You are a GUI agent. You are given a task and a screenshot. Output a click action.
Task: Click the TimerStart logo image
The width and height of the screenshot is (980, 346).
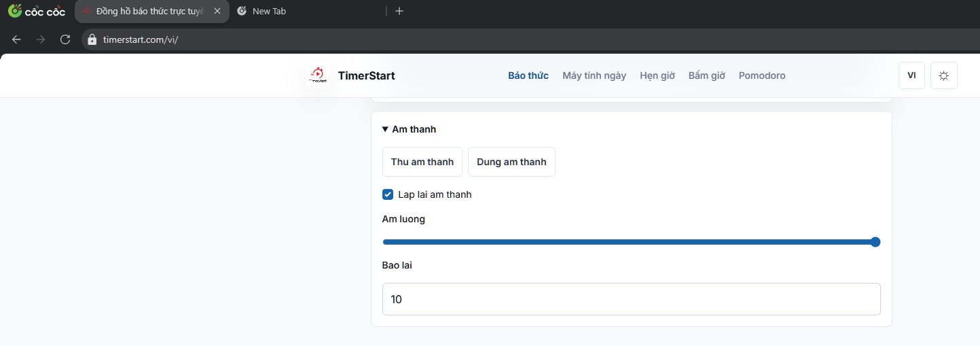tap(317, 75)
